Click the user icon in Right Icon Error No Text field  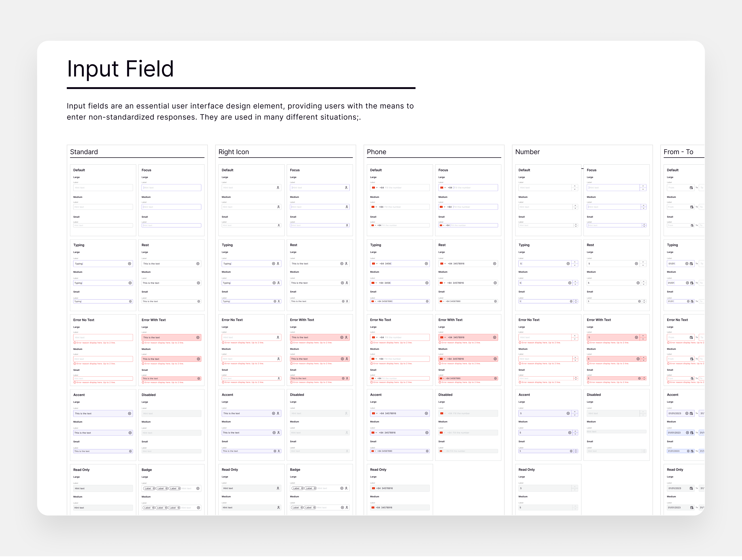pyautogui.click(x=278, y=337)
